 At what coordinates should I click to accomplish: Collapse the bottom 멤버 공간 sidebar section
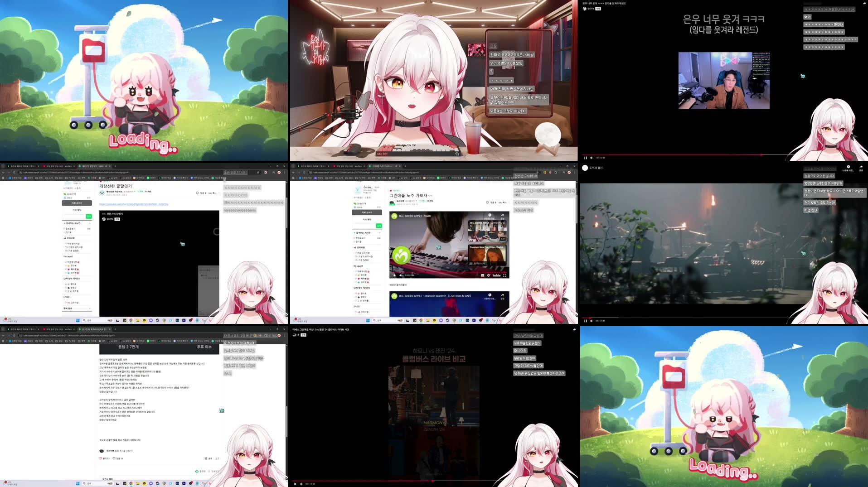(89, 308)
